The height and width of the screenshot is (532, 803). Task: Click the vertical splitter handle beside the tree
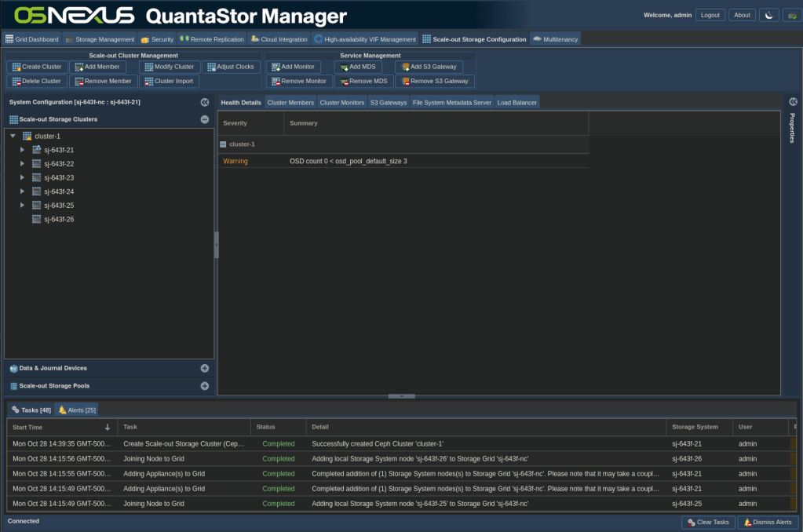217,245
